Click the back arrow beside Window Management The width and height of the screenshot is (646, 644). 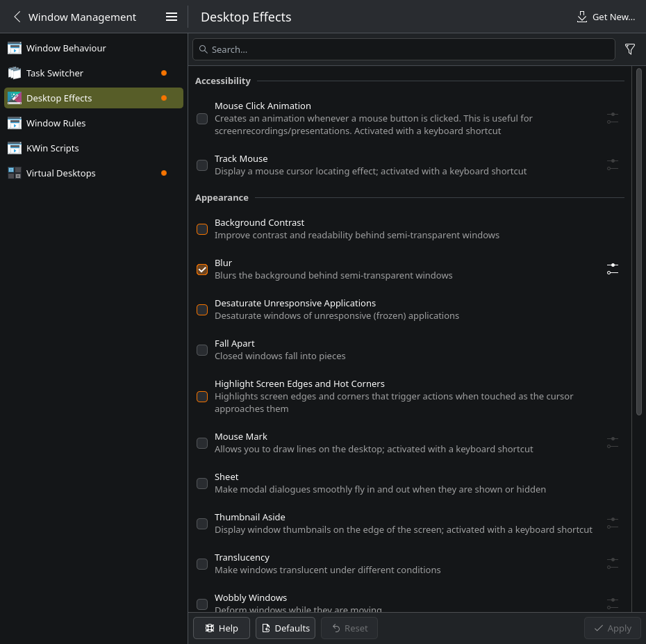[x=17, y=17]
